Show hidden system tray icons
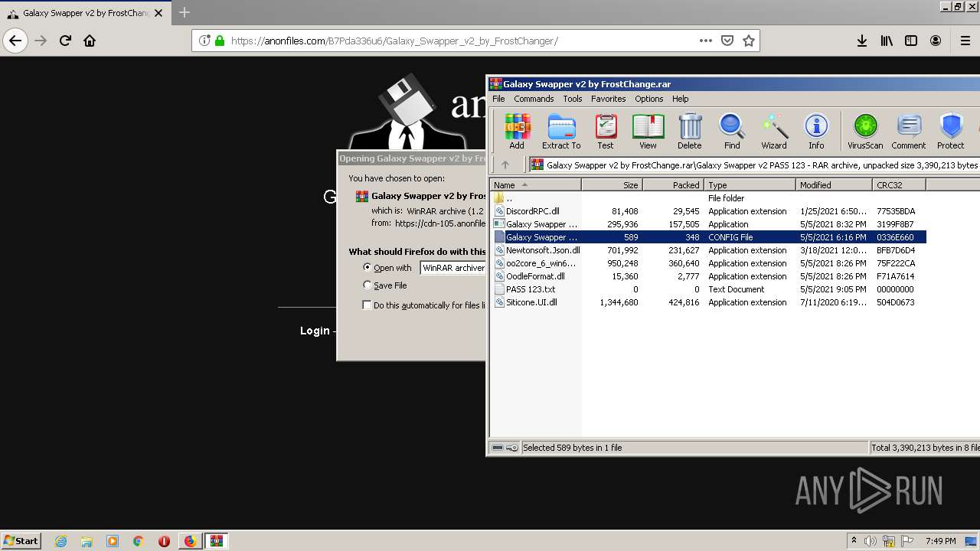 (x=854, y=541)
